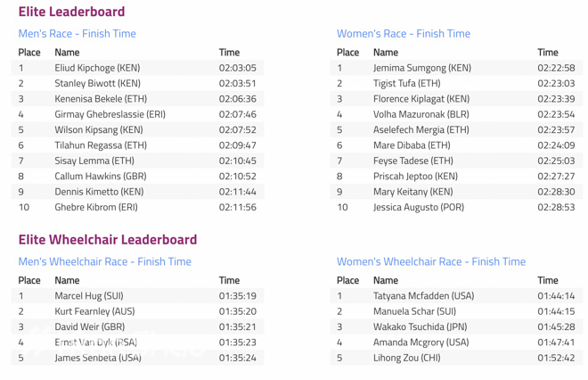Click Marcel Hug (SUI) in wheelchair table
This screenshot has height=380, width=588.
(x=89, y=296)
